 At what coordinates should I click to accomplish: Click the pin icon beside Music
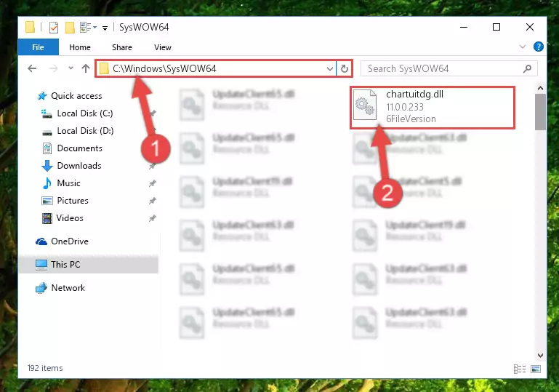click(152, 183)
